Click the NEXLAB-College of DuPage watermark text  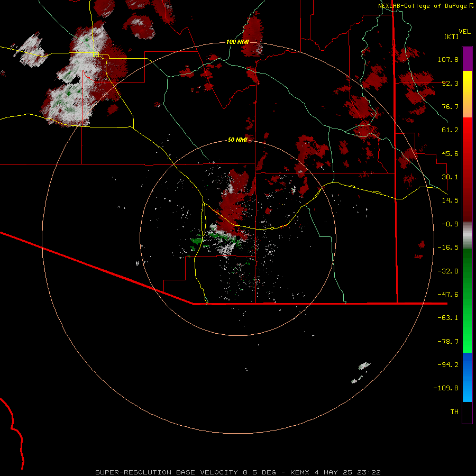tap(426, 6)
